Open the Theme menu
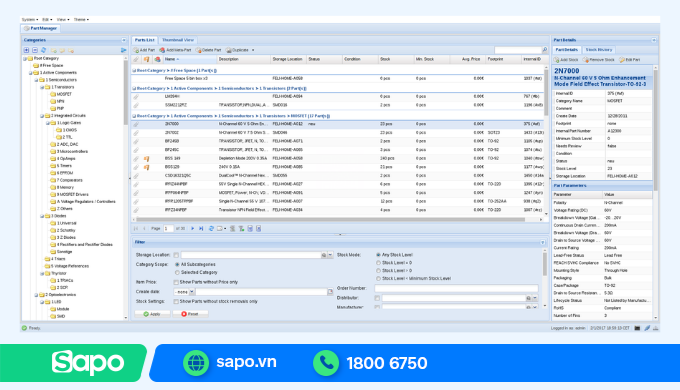Viewport: 680px width, 390px height. point(81,20)
